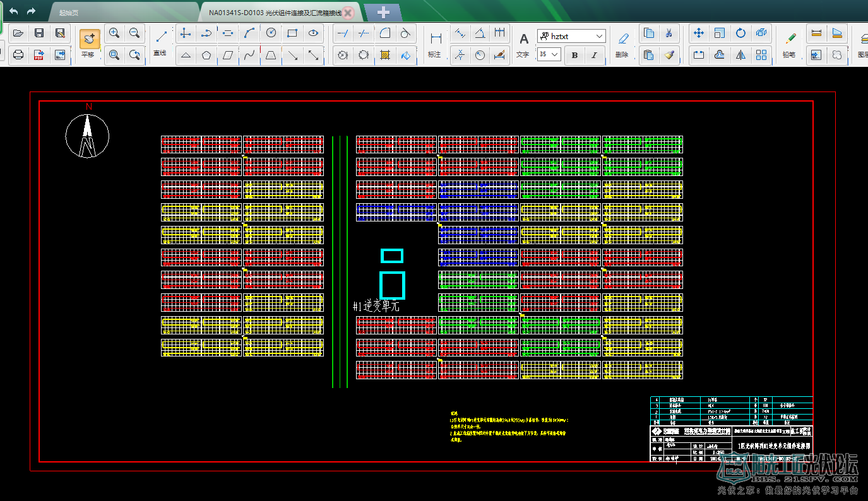Click the zoom window magnifier icon
This screenshot has width=868, height=501.
pyautogui.click(x=114, y=55)
